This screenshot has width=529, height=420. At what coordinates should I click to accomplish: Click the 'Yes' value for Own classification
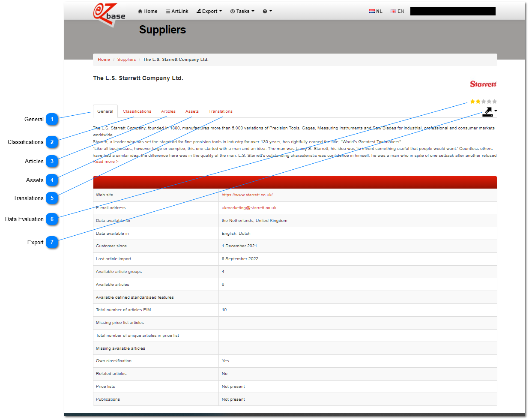(225, 361)
